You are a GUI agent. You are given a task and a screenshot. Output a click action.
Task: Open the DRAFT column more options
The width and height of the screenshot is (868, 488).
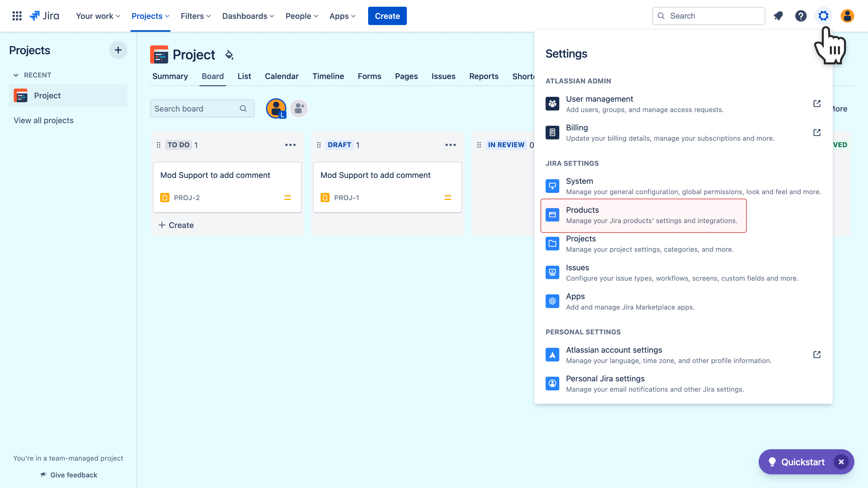point(451,145)
